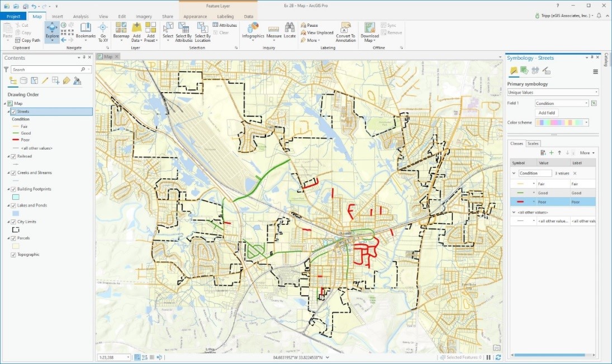Click Select By Attributes tool
612x364 pixels.
click(x=184, y=32)
